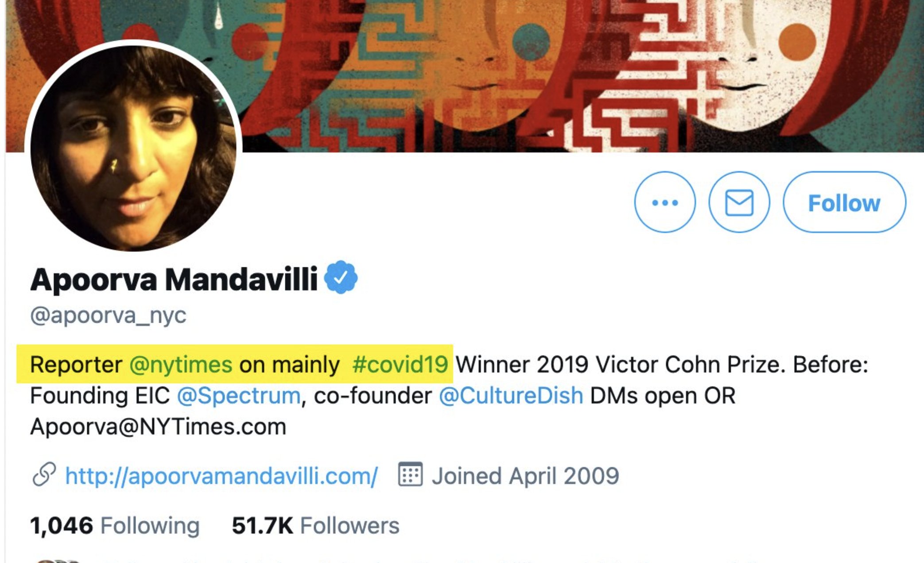Open the @Spectrum mention link
924x563 pixels.
239,396
